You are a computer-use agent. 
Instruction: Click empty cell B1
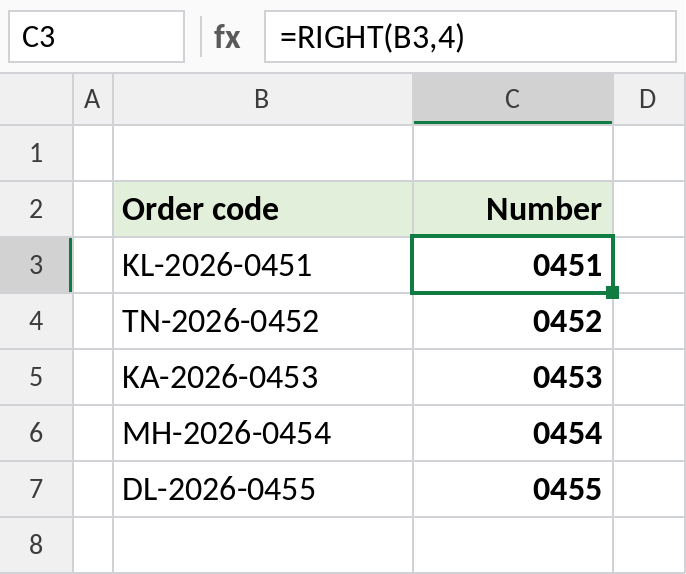tap(262, 153)
